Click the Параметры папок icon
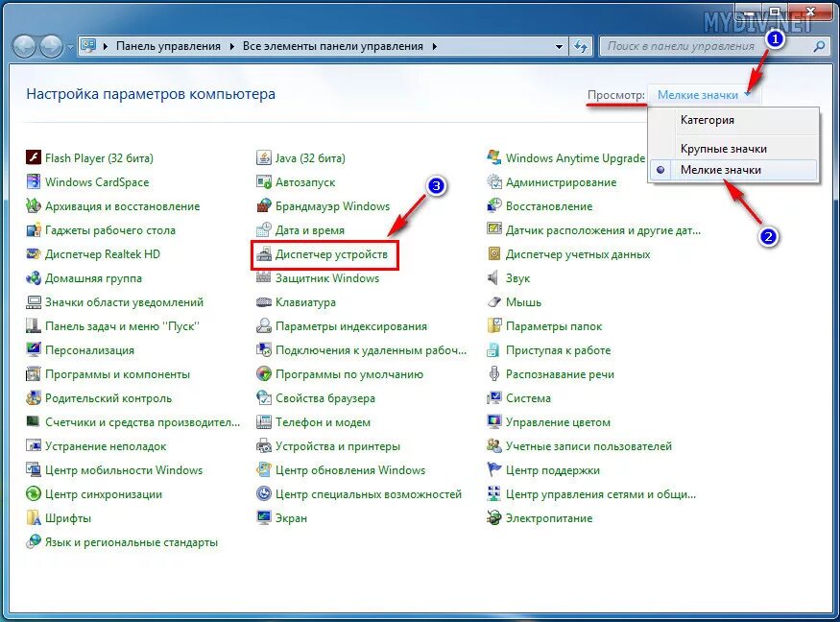The width and height of the screenshot is (840, 622). (494, 325)
